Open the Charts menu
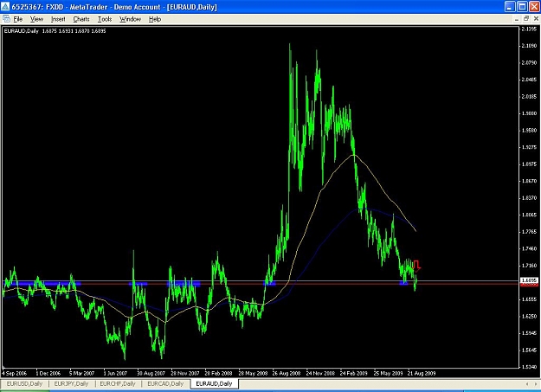 (81, 19)
